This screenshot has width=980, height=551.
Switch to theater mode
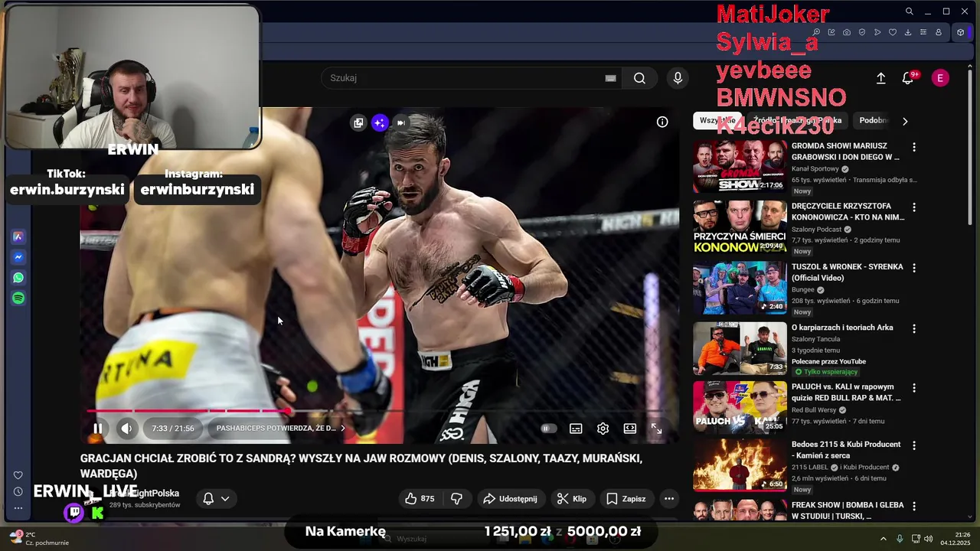(x=629, y=429)
